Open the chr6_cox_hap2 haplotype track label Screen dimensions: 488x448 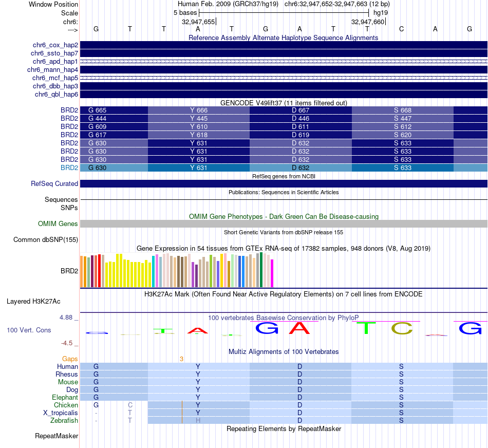[55, 45]
